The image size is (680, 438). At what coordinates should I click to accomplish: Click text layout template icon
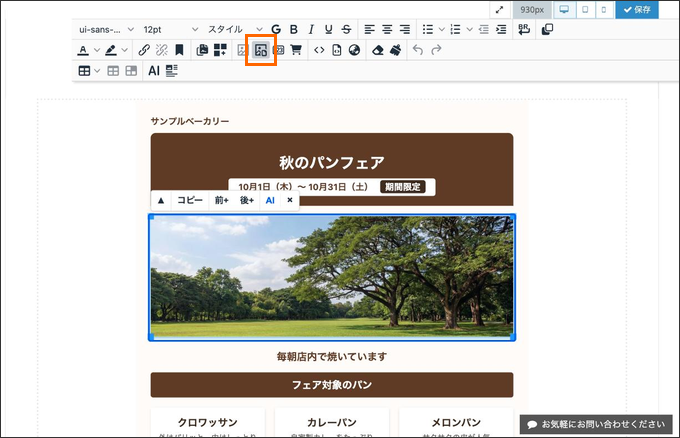click(x=172, y=71)
